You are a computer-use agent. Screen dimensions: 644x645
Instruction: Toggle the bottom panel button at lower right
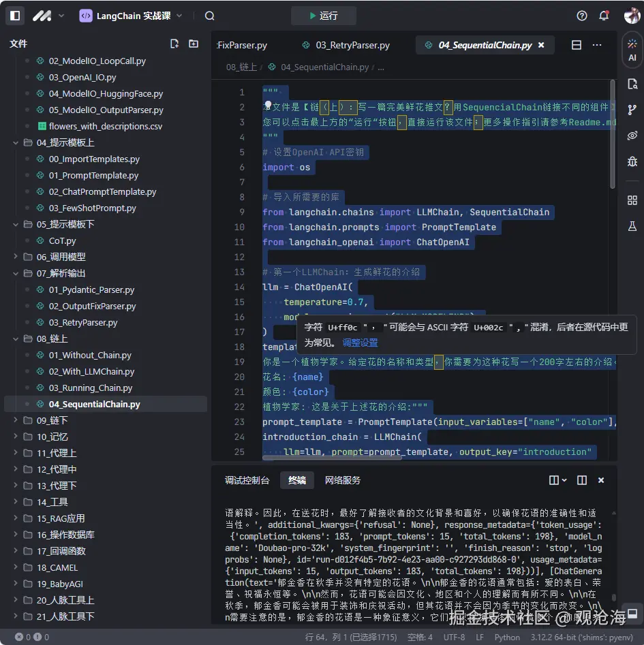[x=632, y=614]
